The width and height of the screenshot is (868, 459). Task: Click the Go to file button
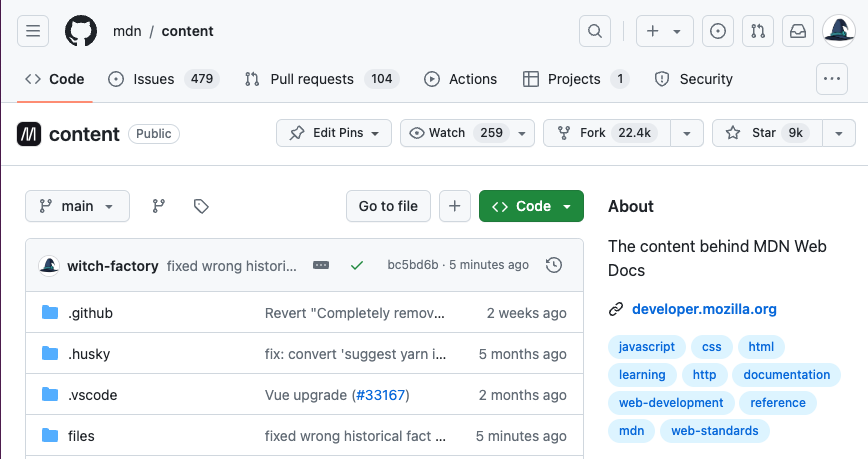coord(388,206)
